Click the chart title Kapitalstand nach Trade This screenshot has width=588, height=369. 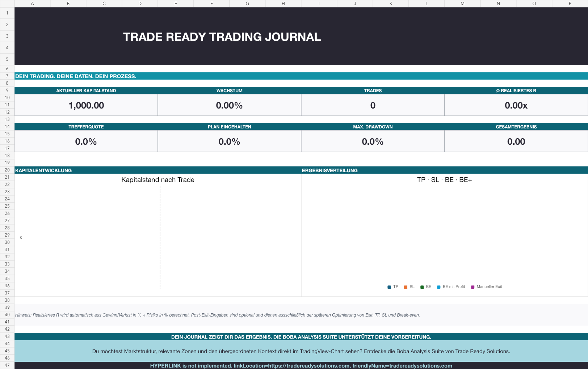click(158, 180)
